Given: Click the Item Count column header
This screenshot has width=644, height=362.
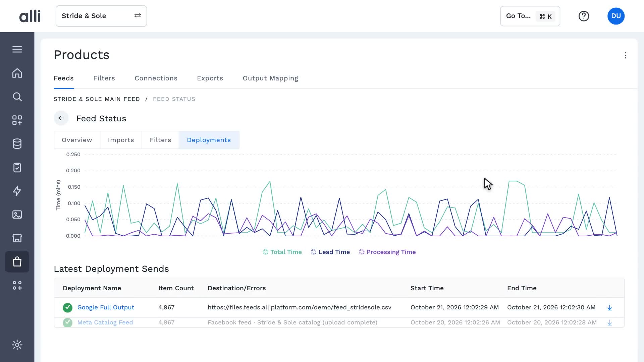Looking at the screenshot, I should tap(176, 288).
